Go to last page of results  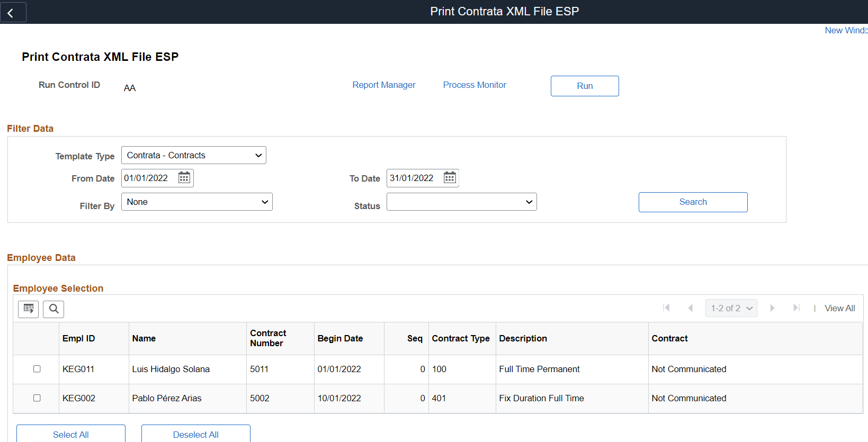coord(797,308)
